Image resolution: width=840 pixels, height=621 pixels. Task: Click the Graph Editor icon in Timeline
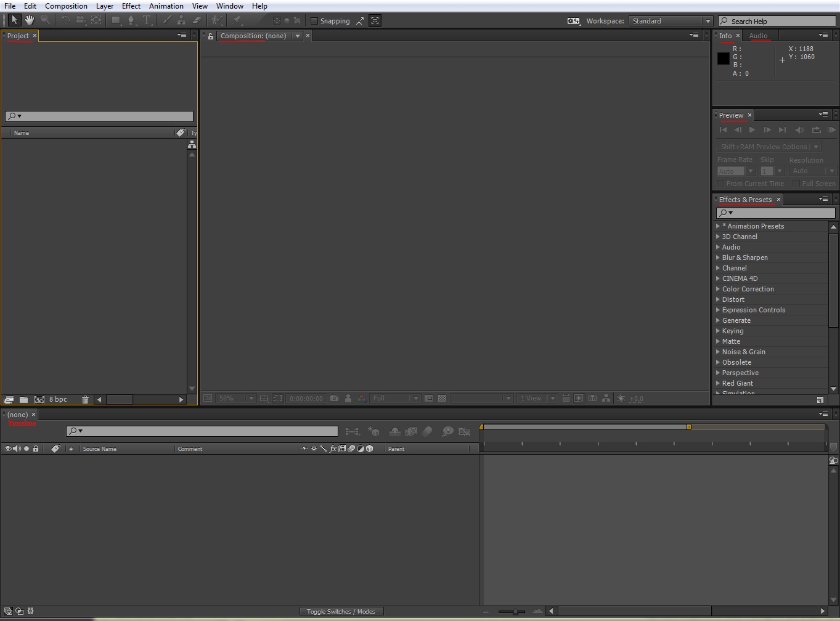(465, 432)
